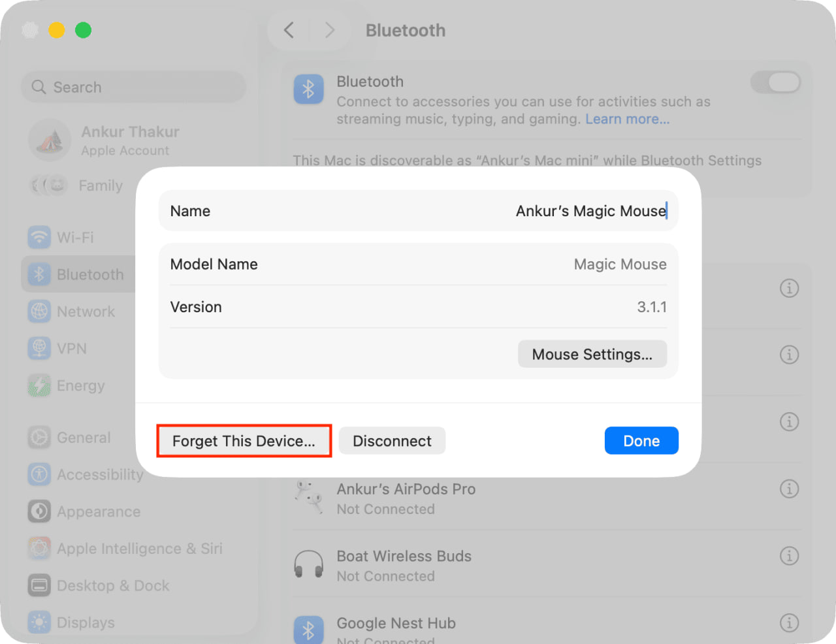
Task: Go back with the left chevron
Action: click(x=289, y=30)
